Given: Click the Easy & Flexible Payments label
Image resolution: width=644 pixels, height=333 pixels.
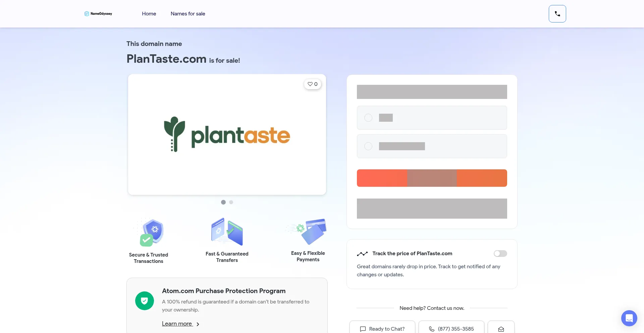Looking at the screenshot, I should [308, 256].
